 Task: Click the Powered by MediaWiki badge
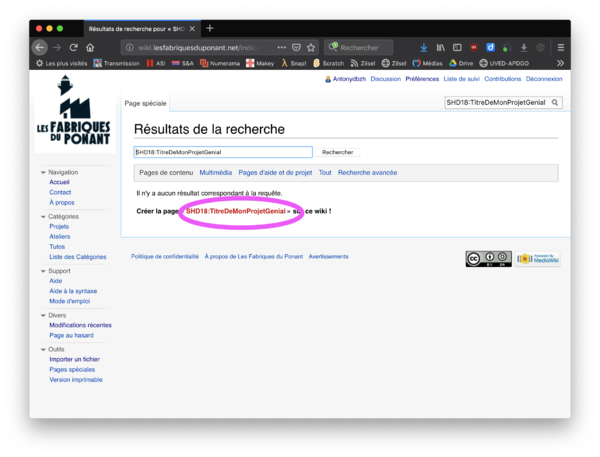pos(538,259)
